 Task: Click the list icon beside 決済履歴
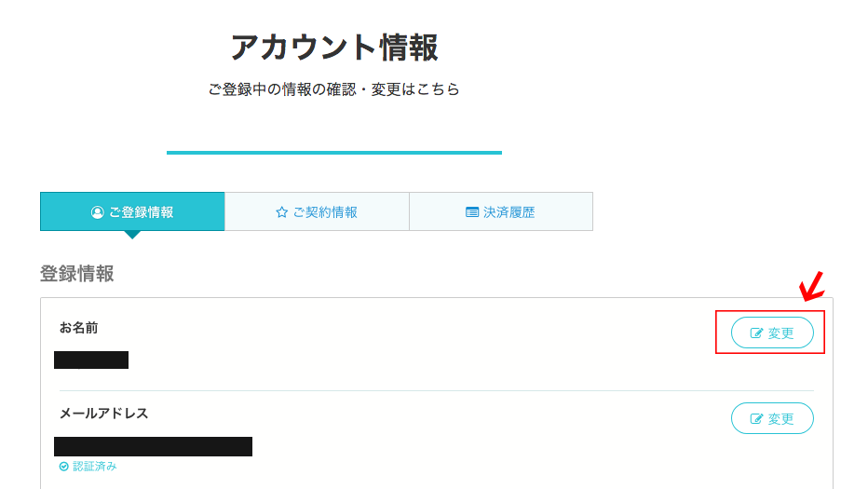coord(472,212)
